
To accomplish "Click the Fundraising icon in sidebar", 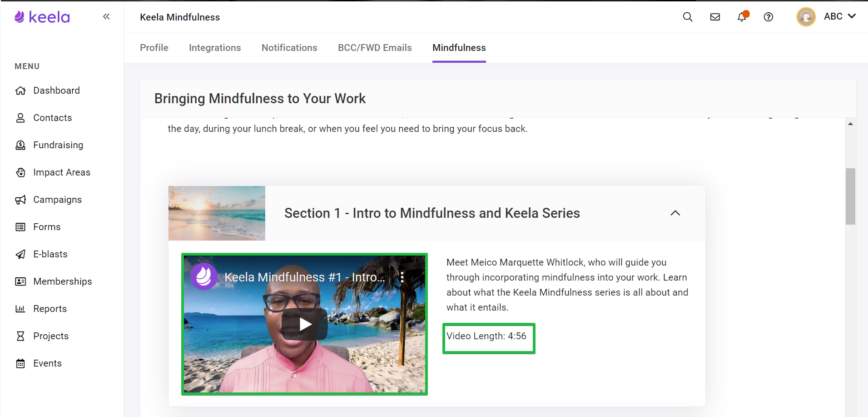I will click(x=20, y=145).
